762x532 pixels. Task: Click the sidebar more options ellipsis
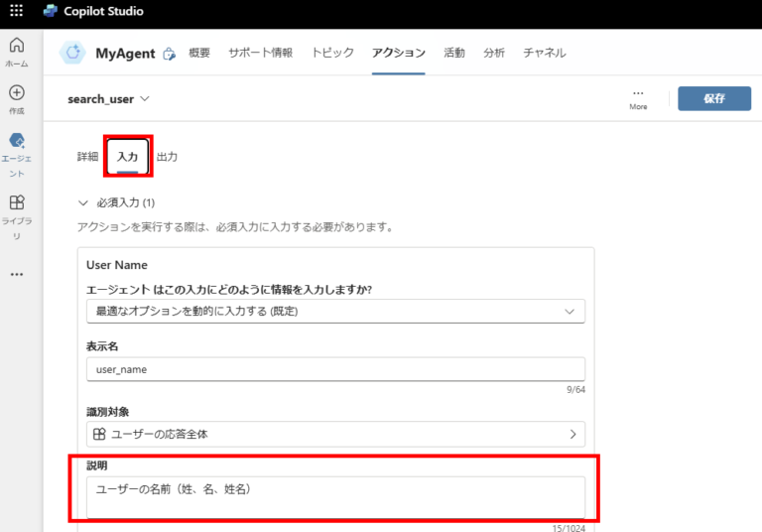coord(16,275)
